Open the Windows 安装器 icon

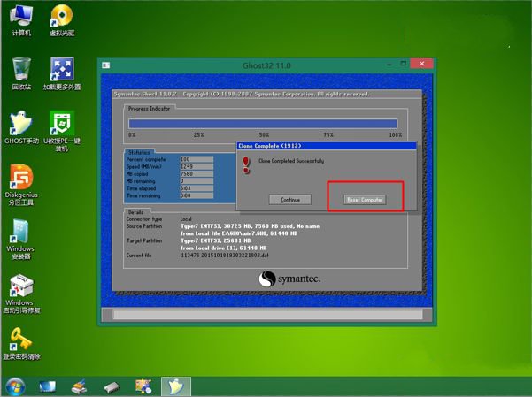20,240
